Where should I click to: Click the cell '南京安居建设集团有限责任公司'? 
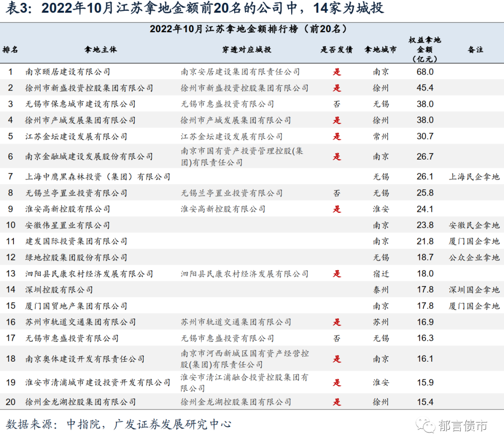coord(240,72)
